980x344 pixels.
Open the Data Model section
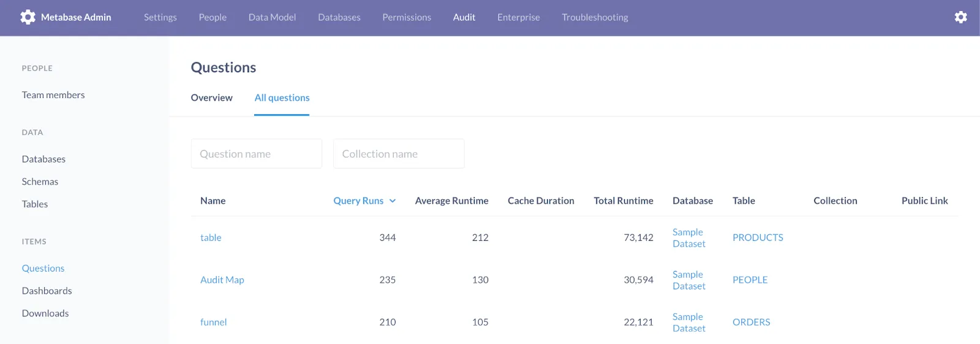pos(272,17)
